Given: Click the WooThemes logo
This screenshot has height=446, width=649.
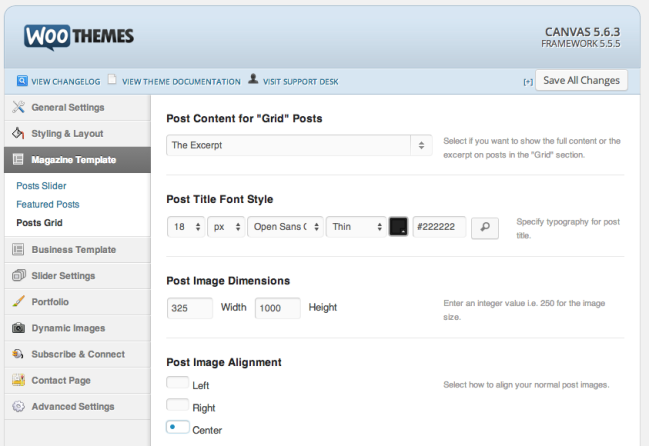Looking at the screenshot, I should [79, 37].
